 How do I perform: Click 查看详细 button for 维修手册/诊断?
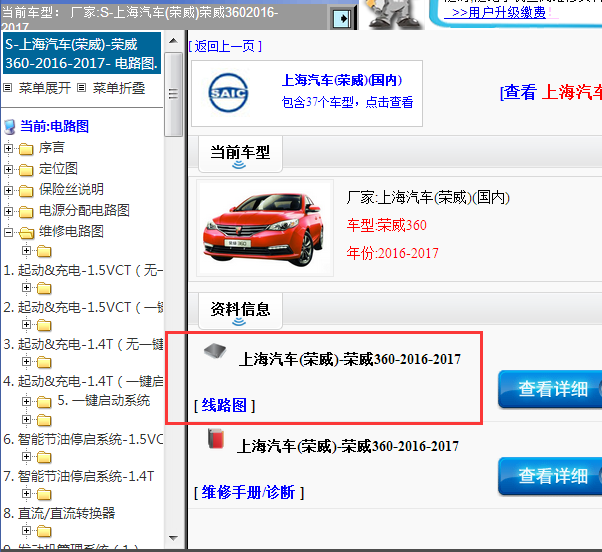click(x=550, y=476)
